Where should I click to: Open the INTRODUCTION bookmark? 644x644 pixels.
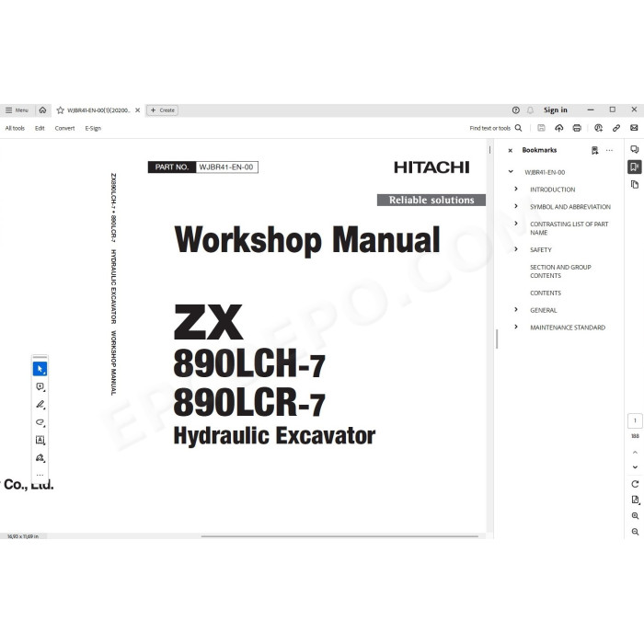[x=552, y=190]
